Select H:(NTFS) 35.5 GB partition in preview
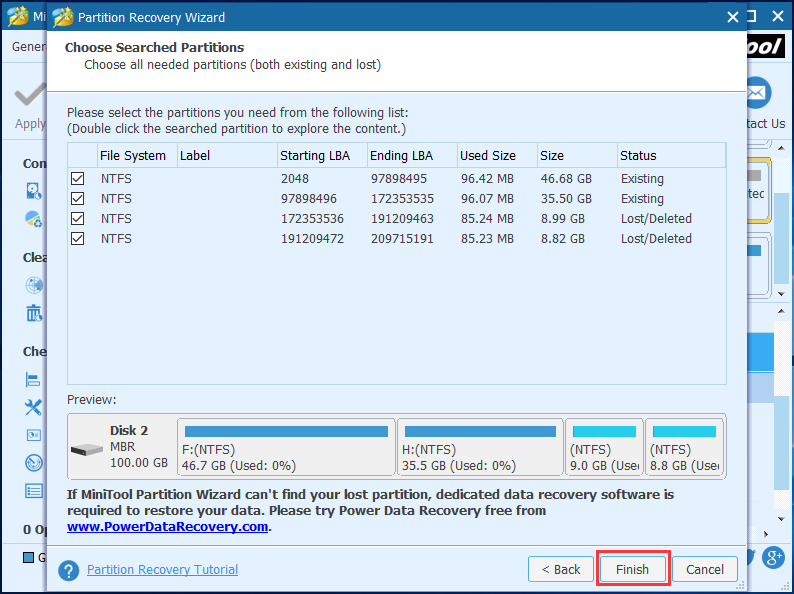Viewport: 794px width, 594px height. [480, 447]
